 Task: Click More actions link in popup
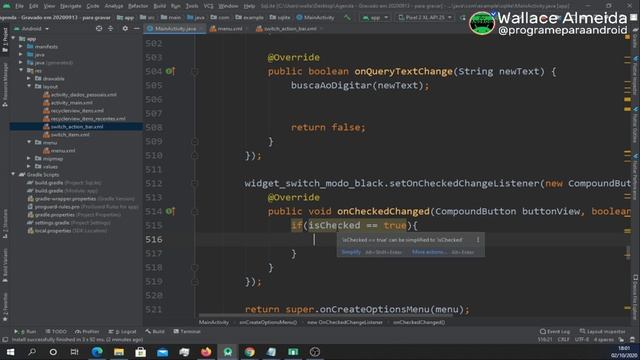click(x=428, y=252)
